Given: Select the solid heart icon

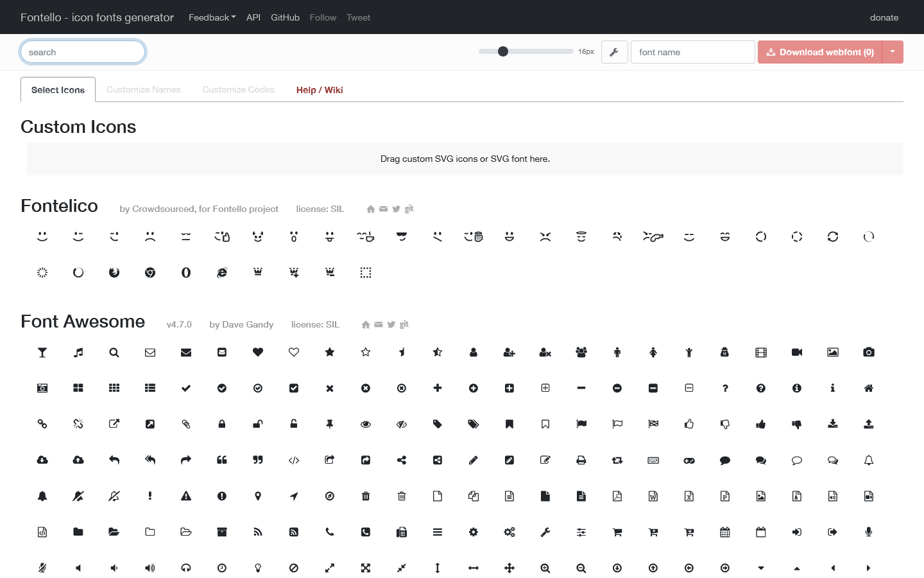Looking at the screenshot, I should pyautogui.click(x=258, y=352).
